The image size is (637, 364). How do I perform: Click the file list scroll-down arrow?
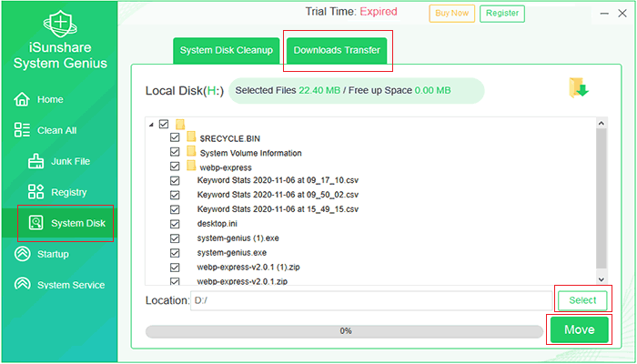602,279
